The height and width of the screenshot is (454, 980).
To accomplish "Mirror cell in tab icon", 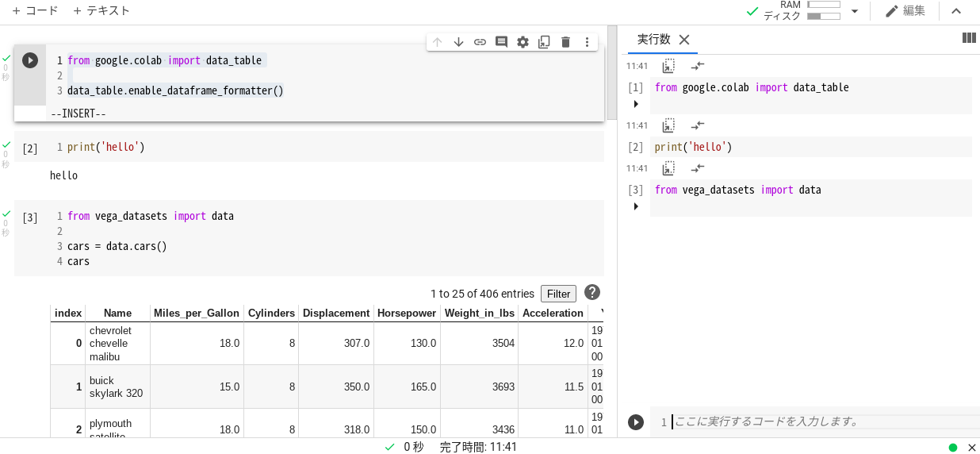I will point(544,42).
